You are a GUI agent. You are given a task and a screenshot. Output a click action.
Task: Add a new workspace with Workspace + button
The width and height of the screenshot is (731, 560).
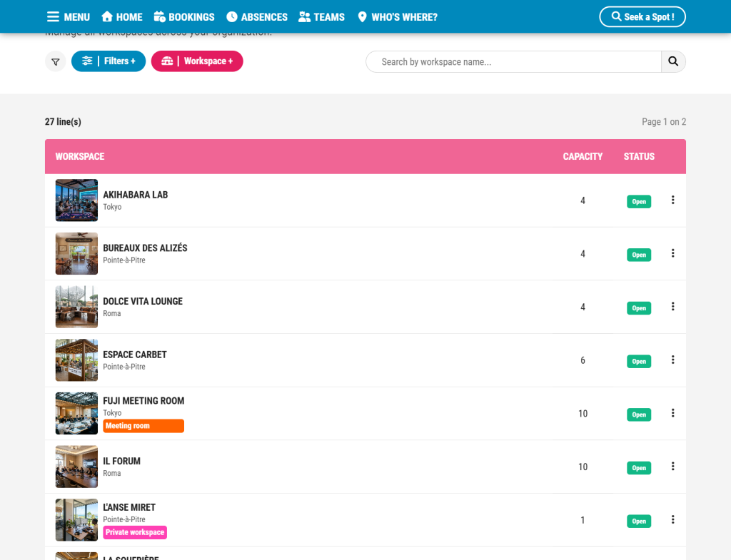tap(197, 61)
